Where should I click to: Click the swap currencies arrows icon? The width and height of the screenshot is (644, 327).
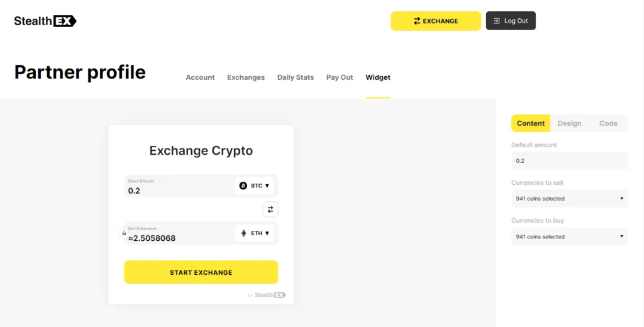click(x=270, y=209)
